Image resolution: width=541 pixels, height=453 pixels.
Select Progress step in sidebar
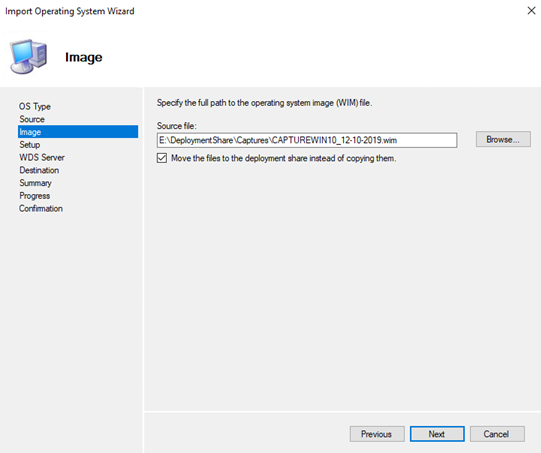pos(35,196)
